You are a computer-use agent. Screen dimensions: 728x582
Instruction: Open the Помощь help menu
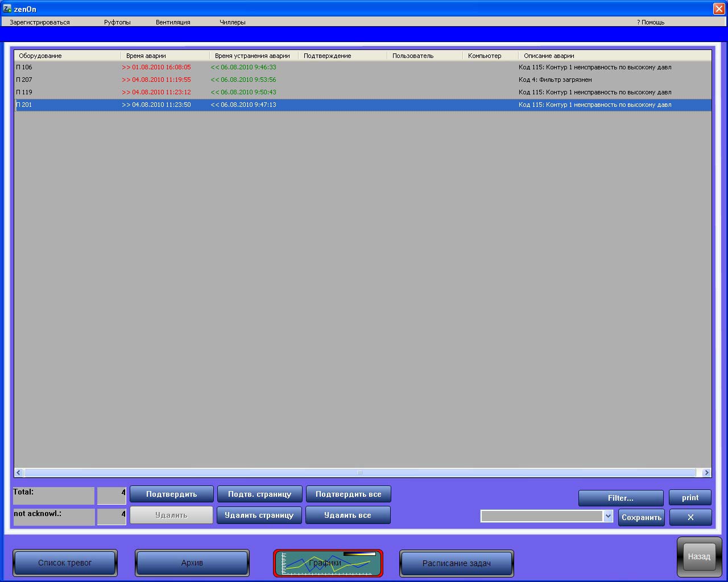pyautogui.click(x=651, y=22)
